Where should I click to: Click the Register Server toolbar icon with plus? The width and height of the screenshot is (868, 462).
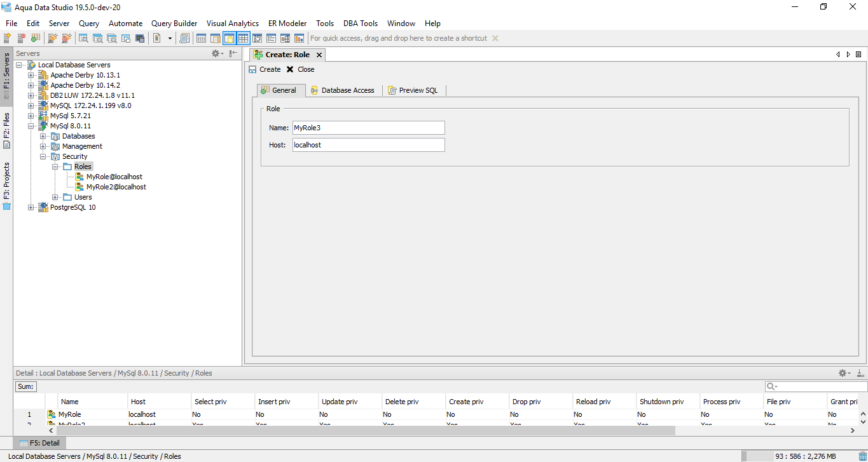[x=8, y=38]
